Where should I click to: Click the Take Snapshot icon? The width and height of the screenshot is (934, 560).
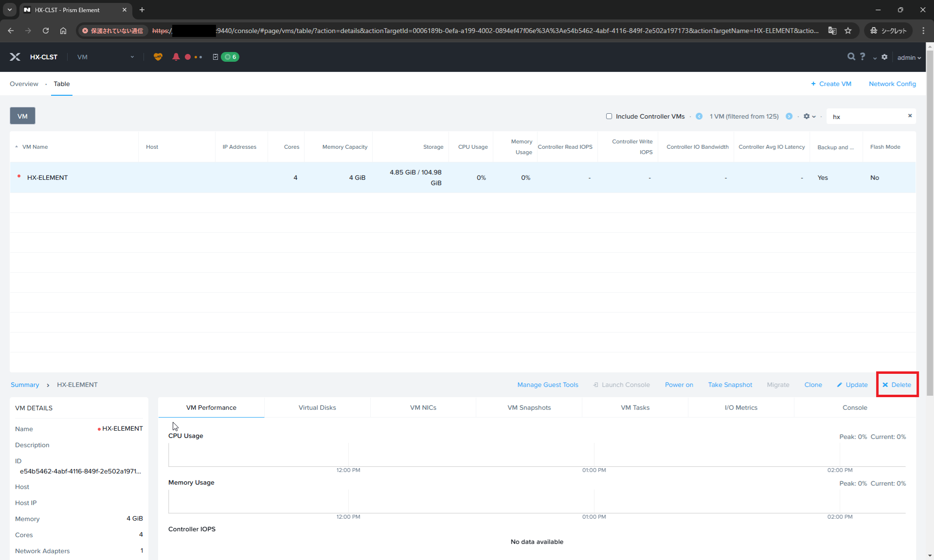(x=730, y=385)
